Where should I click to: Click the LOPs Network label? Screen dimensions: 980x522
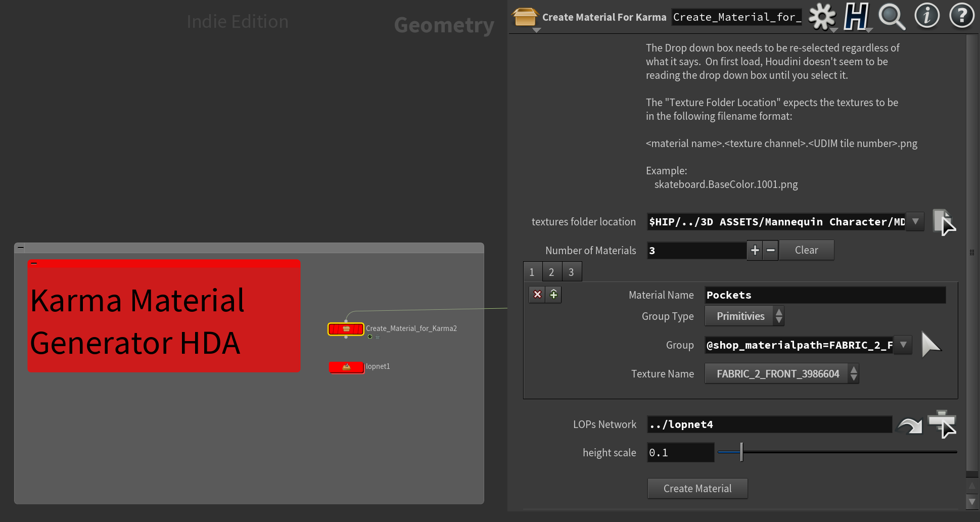pyautogui.click(x=604, y=424)
